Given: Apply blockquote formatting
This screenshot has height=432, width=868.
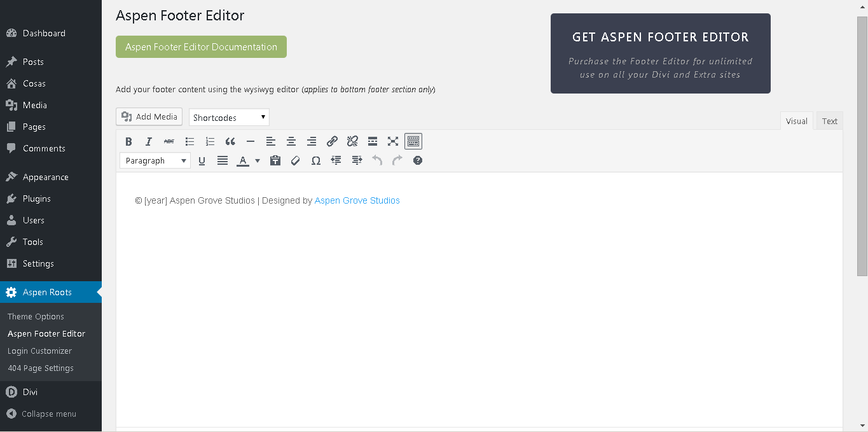Looking at the screenshot, I should (230, 141).
